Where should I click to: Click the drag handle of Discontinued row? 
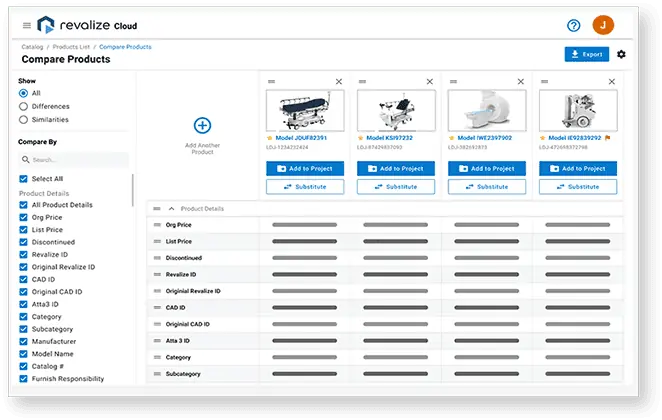(x=157, y=258)
